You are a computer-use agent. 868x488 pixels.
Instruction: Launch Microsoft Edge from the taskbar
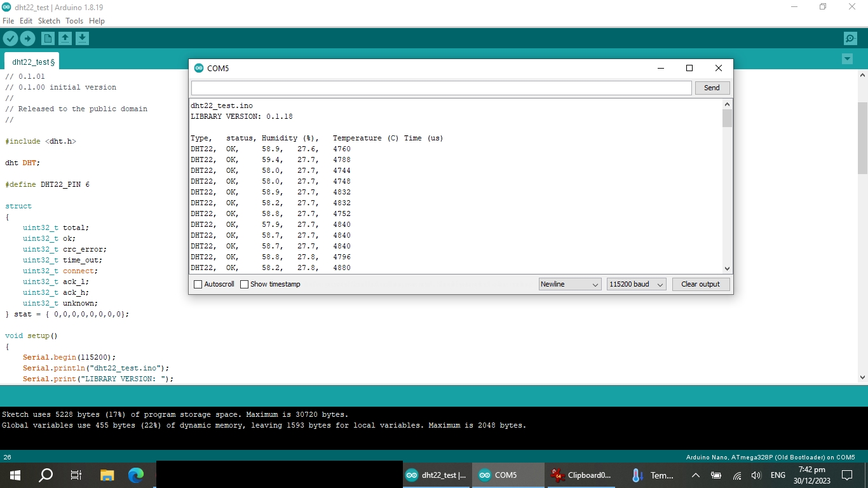136,475
